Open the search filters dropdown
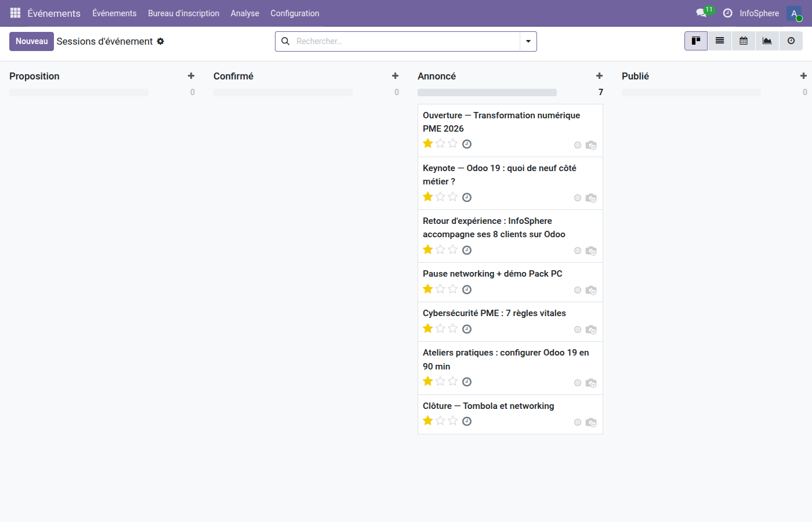 [x=528, y=41]
